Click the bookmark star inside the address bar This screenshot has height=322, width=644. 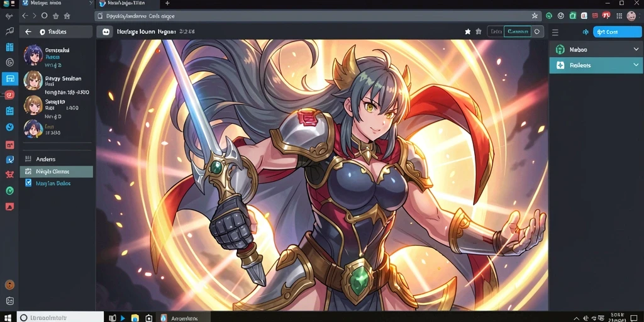click(x=535, y=16)
